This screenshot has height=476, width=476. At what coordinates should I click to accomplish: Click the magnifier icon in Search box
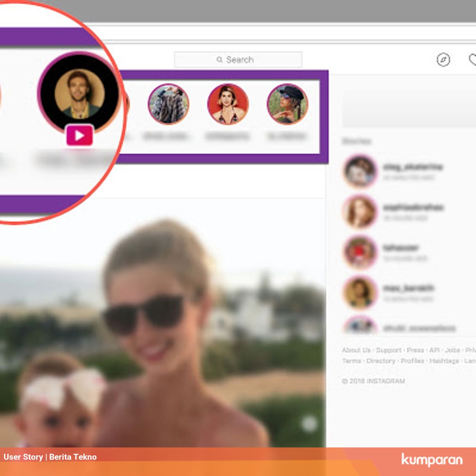(219, 59)
